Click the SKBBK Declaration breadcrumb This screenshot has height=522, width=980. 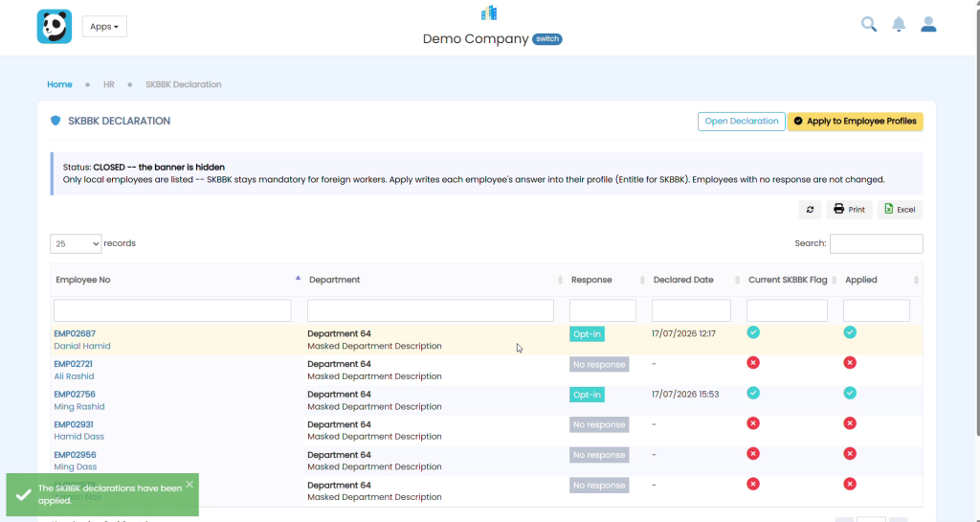pos(183,84)
